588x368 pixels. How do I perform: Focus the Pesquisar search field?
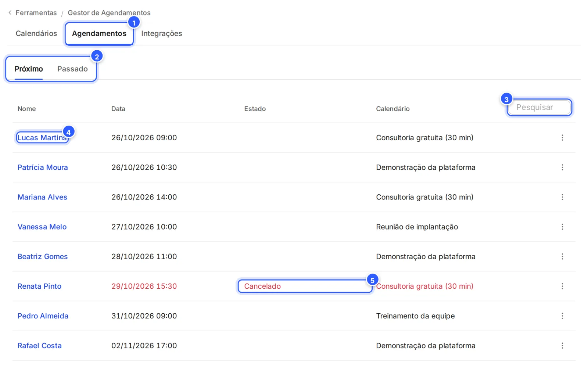pos(539,107)
